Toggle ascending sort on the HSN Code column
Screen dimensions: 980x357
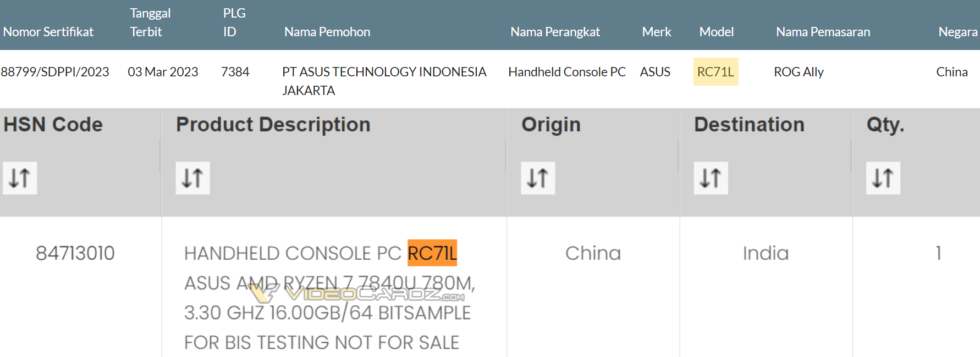pos(19,178)
